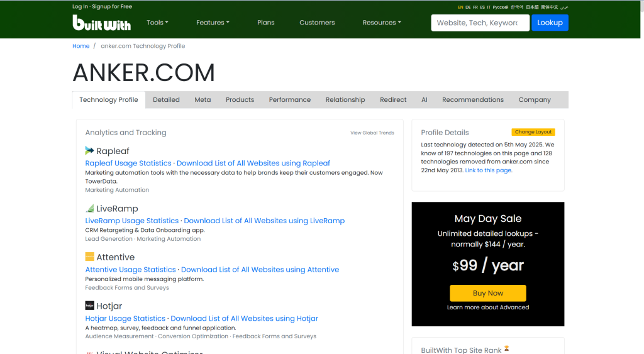Open Attentive Usage Statistics link

131,269
